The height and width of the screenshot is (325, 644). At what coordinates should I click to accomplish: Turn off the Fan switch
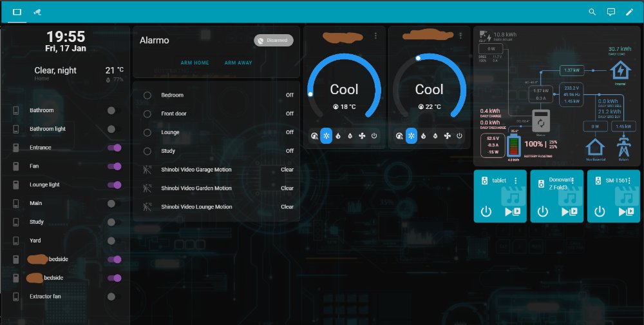(x=114, y=166)
